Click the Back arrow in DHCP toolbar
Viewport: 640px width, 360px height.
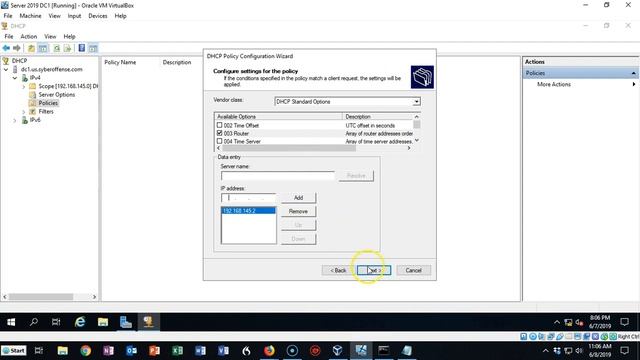(x=6, y=48)
